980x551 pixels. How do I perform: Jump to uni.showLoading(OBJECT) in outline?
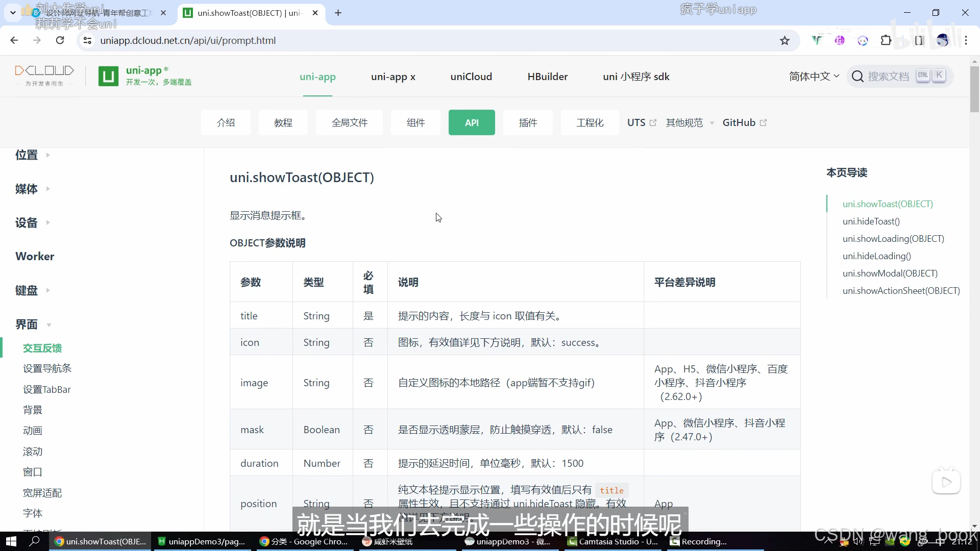click(893, 239)
